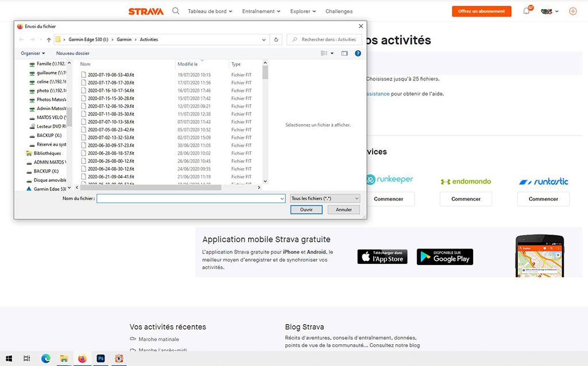Go up one folder level arrow
This screenshot has width=588, height=366.
point(49,40)
